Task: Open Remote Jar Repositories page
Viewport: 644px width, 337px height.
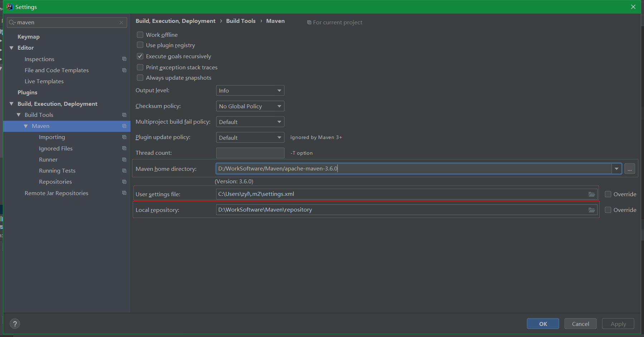Action: [x=57, y=193]
